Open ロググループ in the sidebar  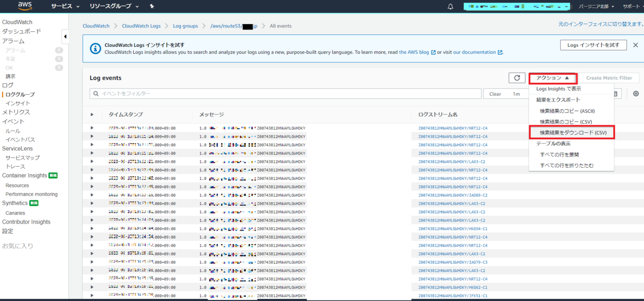(x=20, y=94)
